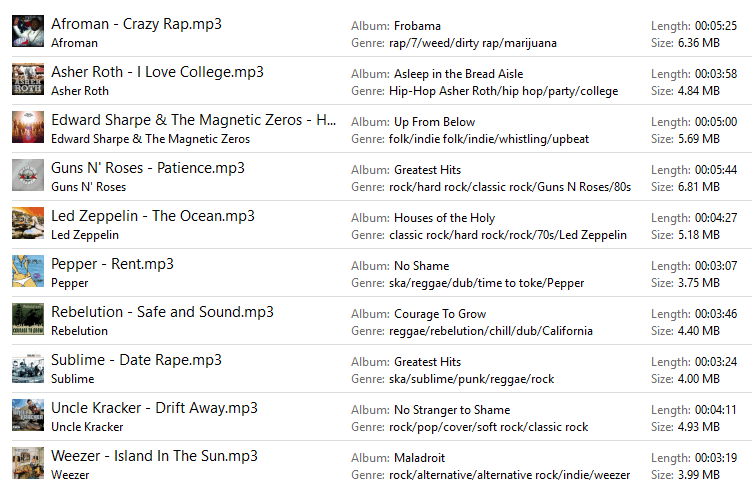Click Asher Roth - I Love College.mp3

point(157,72)
